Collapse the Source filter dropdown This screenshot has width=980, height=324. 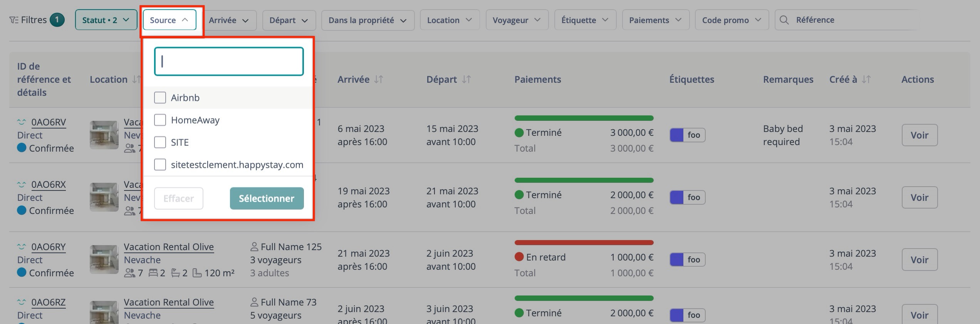(x=169, y=20)
